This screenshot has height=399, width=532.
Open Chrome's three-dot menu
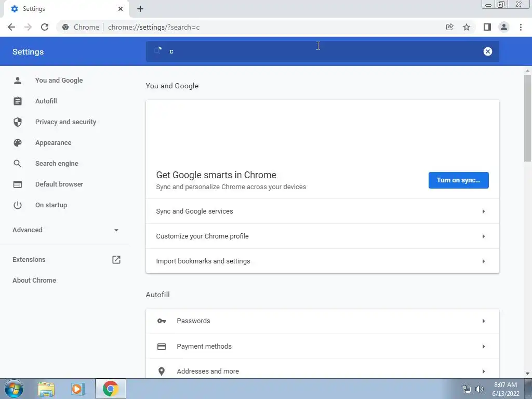[x=521, y=27]
